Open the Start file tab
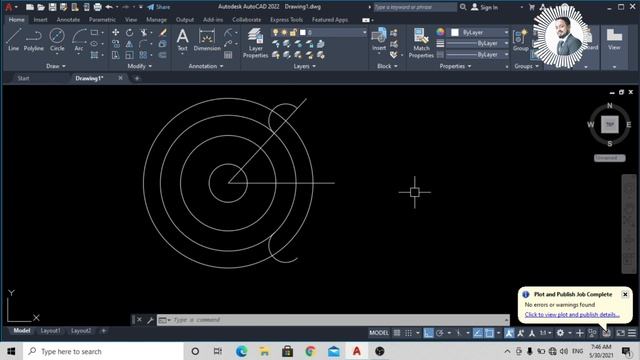This screenshot has width=640, height=360. click(x=23, y=78)
